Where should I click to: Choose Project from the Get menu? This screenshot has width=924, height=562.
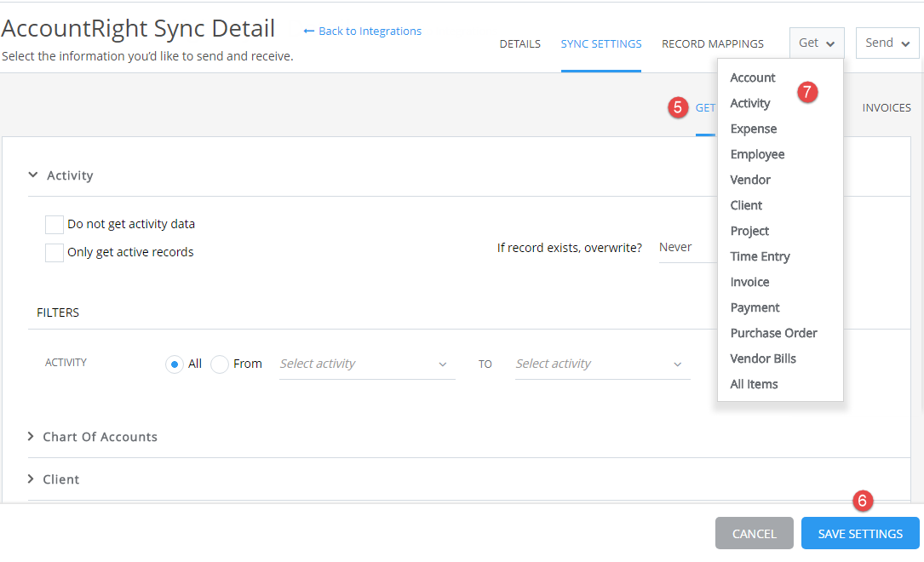749,231
